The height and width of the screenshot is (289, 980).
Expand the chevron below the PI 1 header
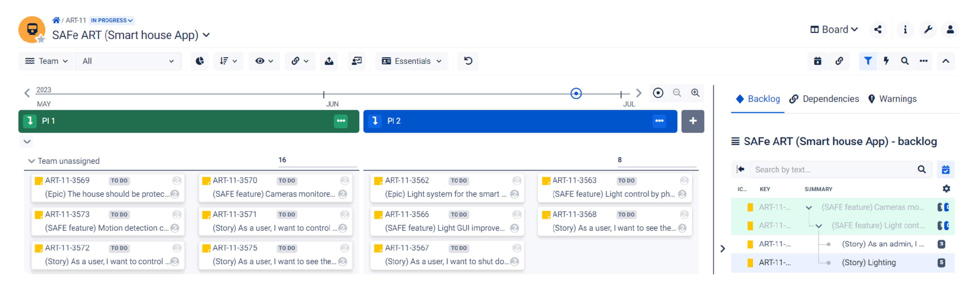pyautogui.click(x=27, y=142)
